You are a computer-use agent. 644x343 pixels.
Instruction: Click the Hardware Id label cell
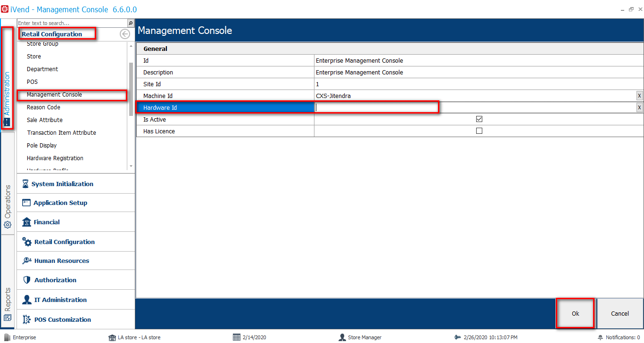225,108
